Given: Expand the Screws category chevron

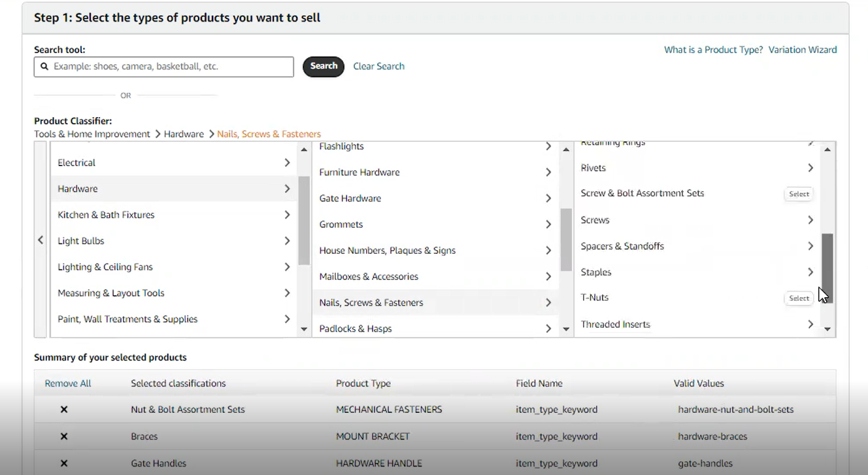Looking at the screenshot, I should tap(810, 220).
